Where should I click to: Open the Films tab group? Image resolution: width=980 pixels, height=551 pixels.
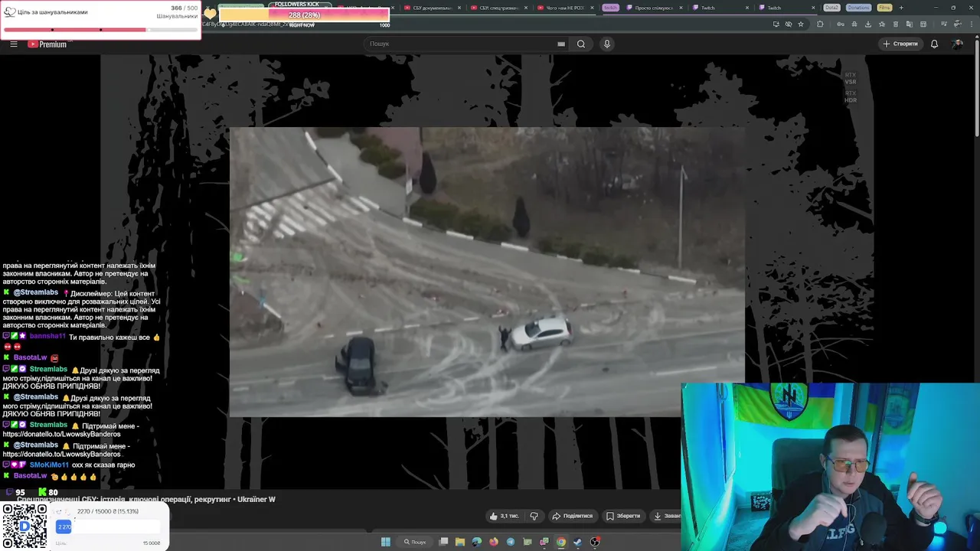click(x=884, y=8)
